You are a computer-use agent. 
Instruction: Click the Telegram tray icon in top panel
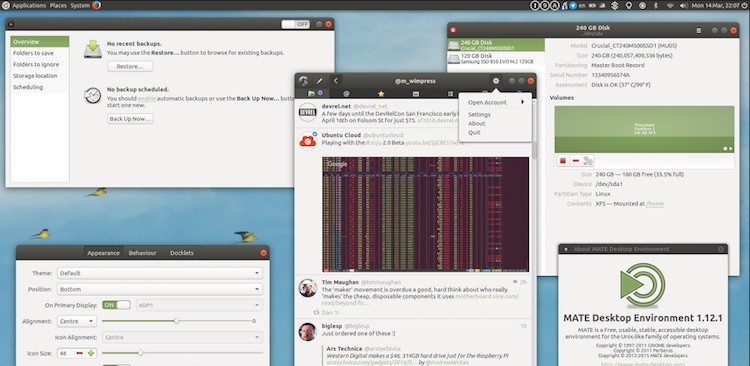(573, 5)
